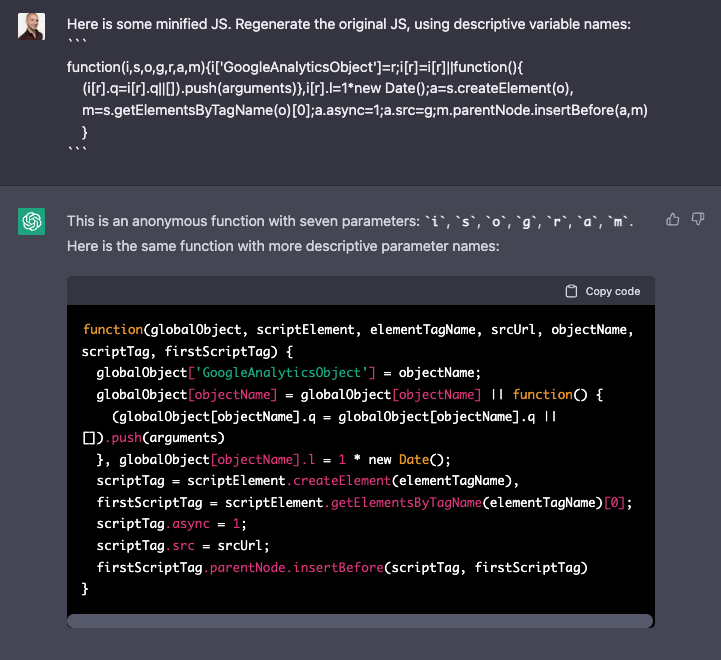Click the 'firstScriptTag = scriptElement.getElementsByTagName' line
This screenshot has width=721, height=660.
(x=364, y=503)
